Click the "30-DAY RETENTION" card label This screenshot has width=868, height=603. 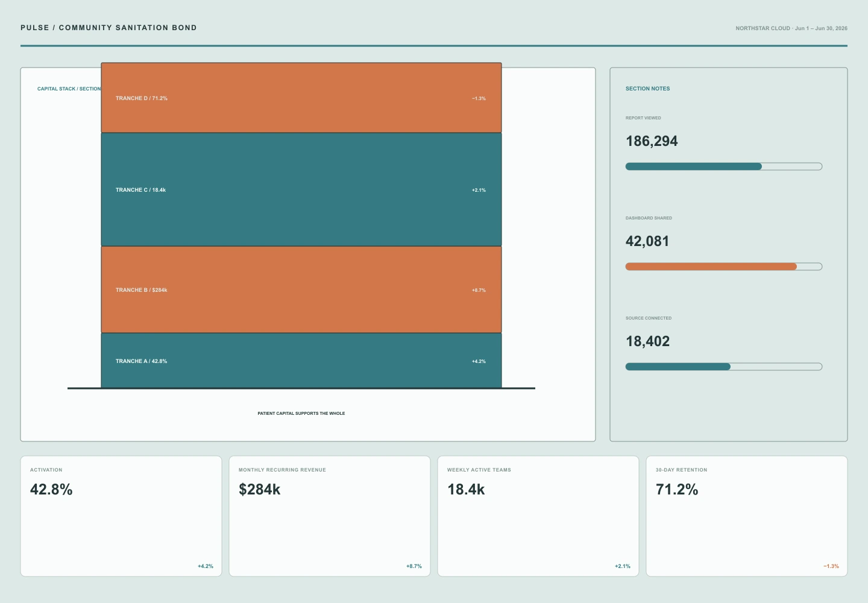[x=682, y=470]
